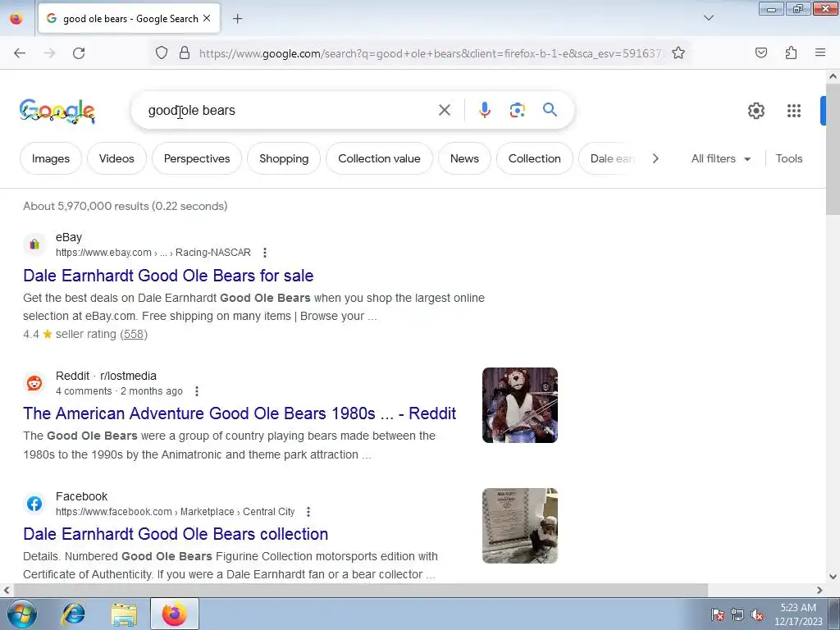This screenshot has width=840, height=630.
Task: Open Dale Earnhardt Good Ole Bears for sale
Action: tap(168, 276)
